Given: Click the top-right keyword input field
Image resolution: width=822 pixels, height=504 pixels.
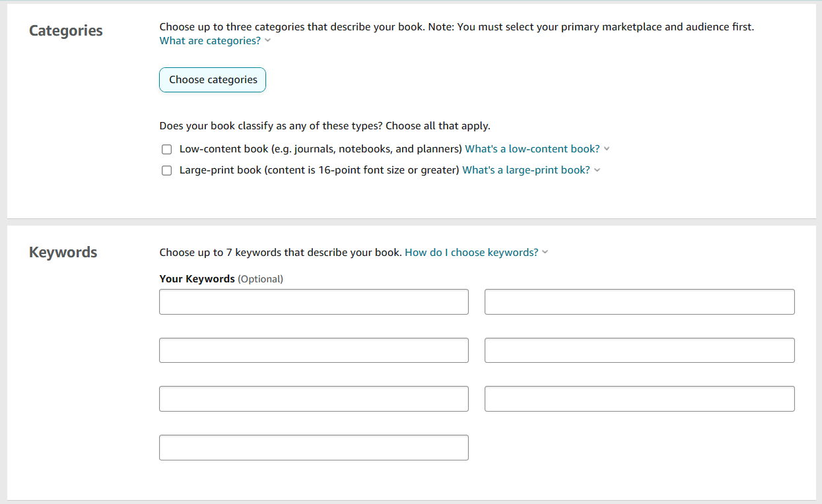Looking at the screenshot, I should click(639, 301).
